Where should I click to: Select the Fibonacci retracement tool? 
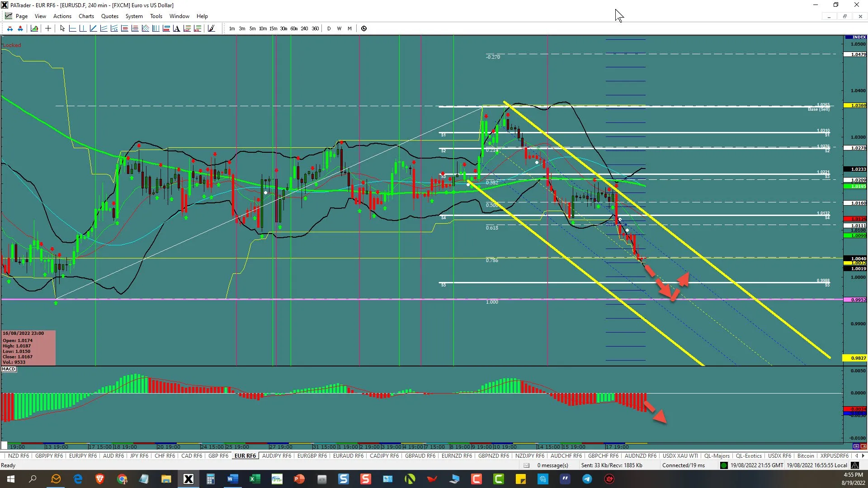click(x=125, y=28)
